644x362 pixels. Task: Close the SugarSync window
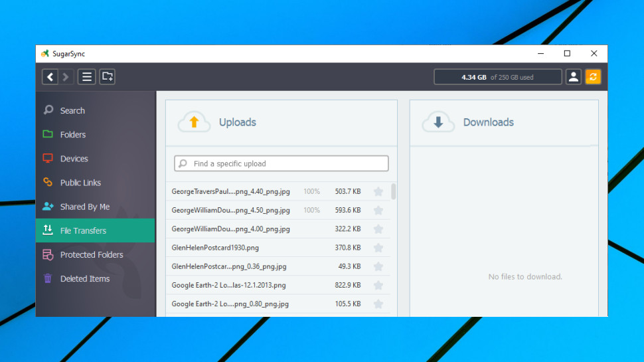pyautogui.click(x=594, y=53)
